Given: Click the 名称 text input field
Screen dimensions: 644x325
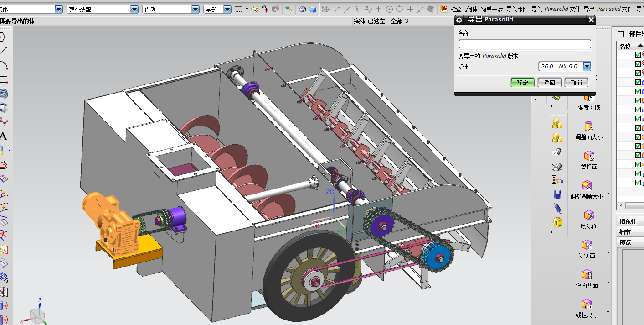Looking at the screenshot, I should [x=525, y=44].
